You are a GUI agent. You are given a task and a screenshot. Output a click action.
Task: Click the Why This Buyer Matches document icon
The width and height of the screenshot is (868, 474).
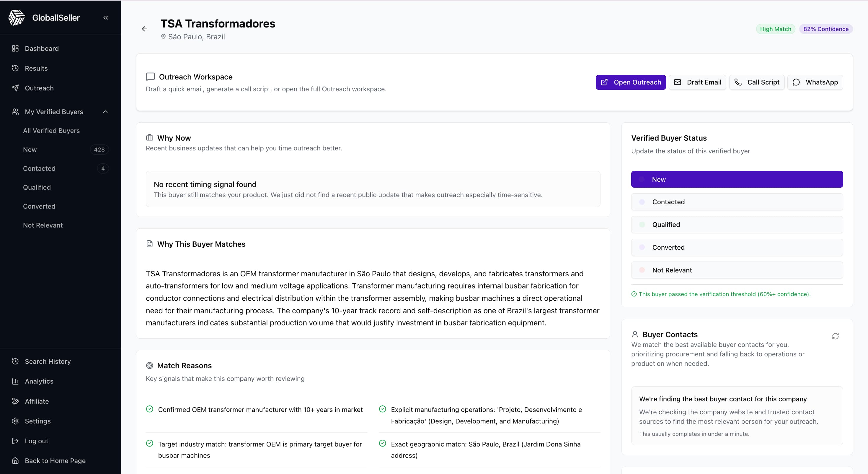click(x=150, y=244)
